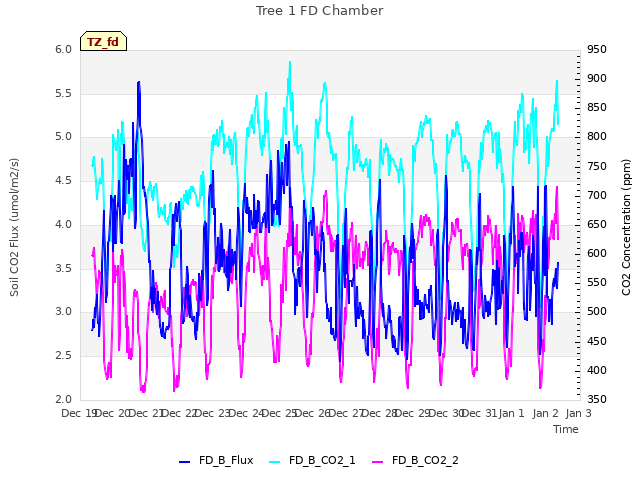Click the Dec 25 date tick label
The image size is (640, 480).
tap(280, 413)
